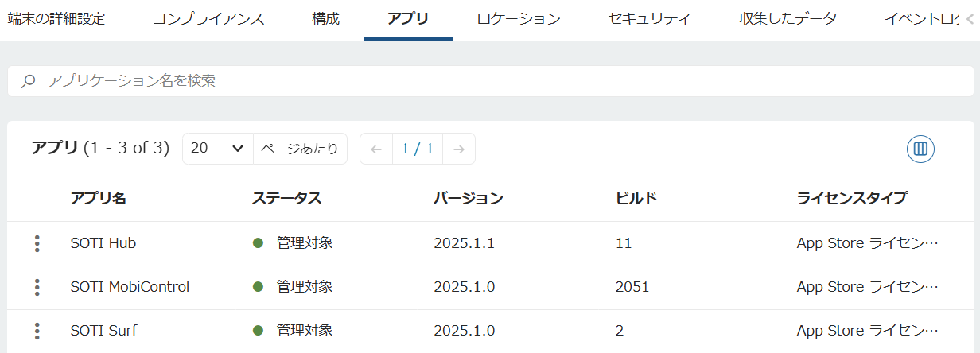Open the kebab menu for SOTI Surf

pyautogui.click(x=37, y=332)
